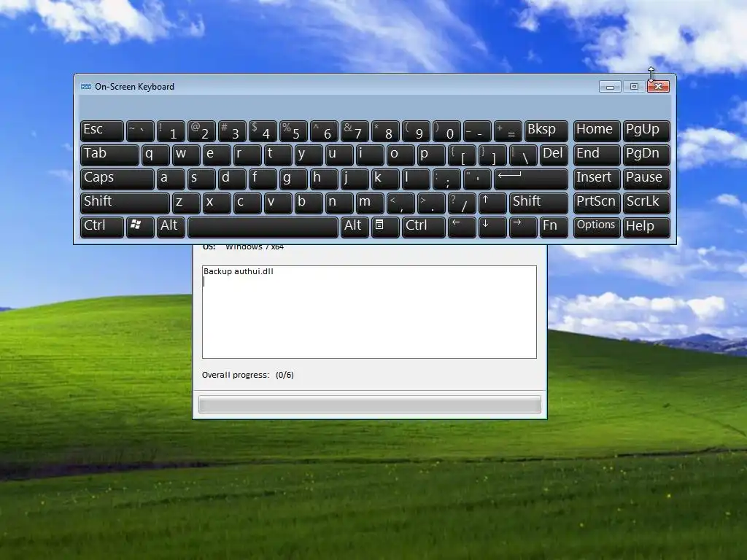This screenshot has width=747, height=560.
Task: Click inside the installer log text box
Action: point(369,312)
